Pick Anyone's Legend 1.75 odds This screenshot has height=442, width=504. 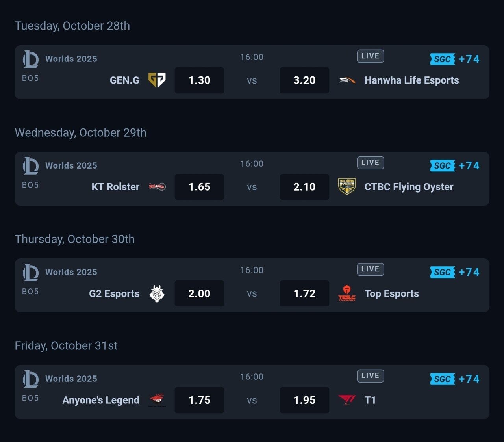point(199,400)
